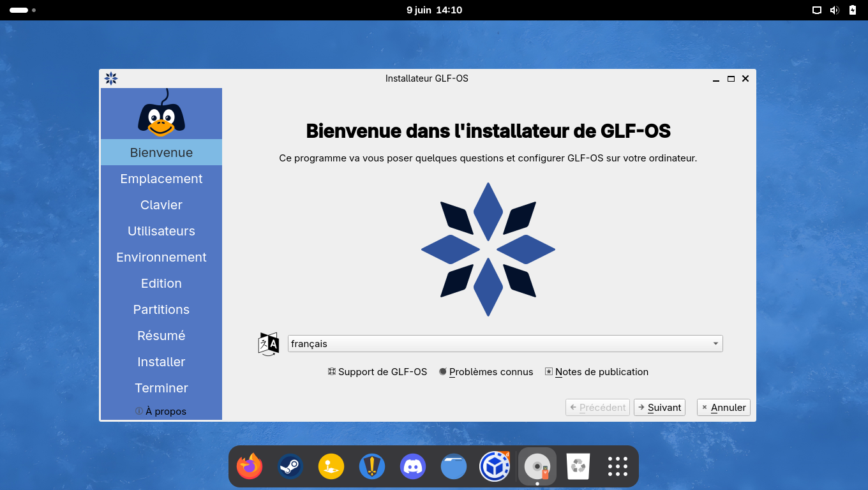Click the Suivant button

pos(659,408)
